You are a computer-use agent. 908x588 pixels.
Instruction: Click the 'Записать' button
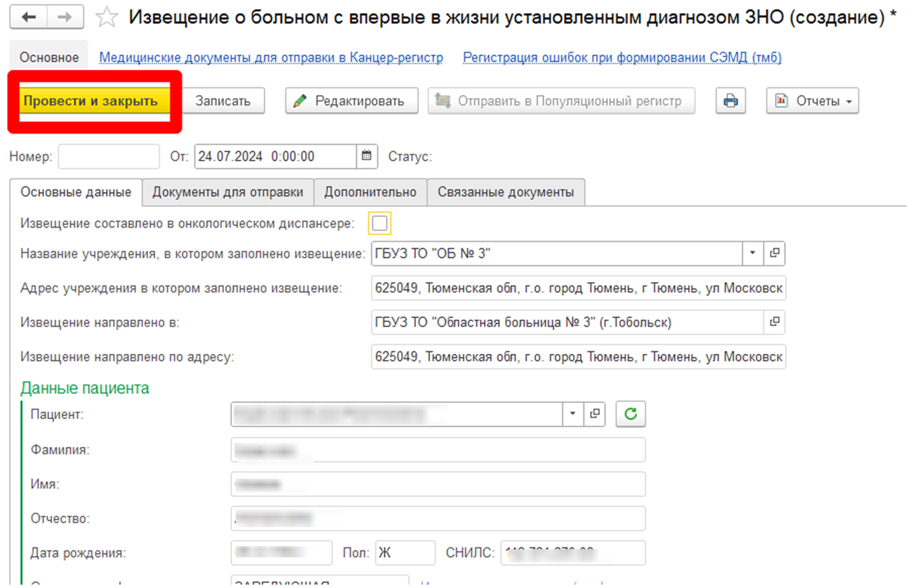pyautogui.click(x=222, y=101)
